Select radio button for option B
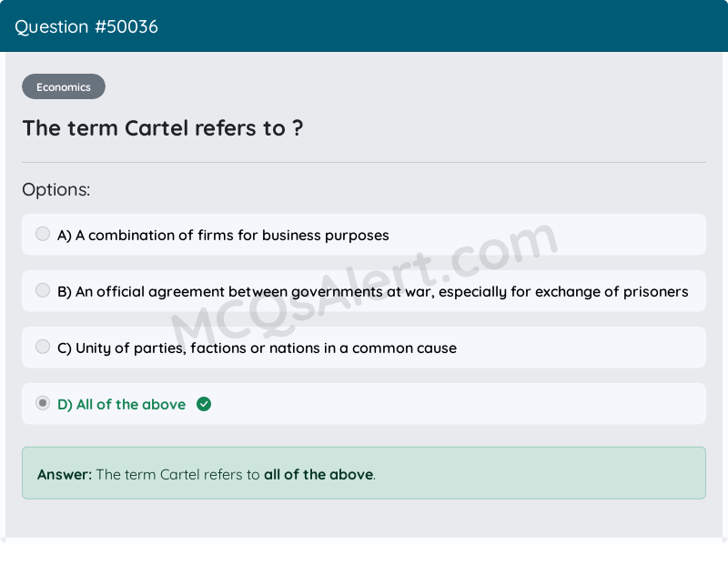Viewport: 728px width, 565px height. pos(43,290)
